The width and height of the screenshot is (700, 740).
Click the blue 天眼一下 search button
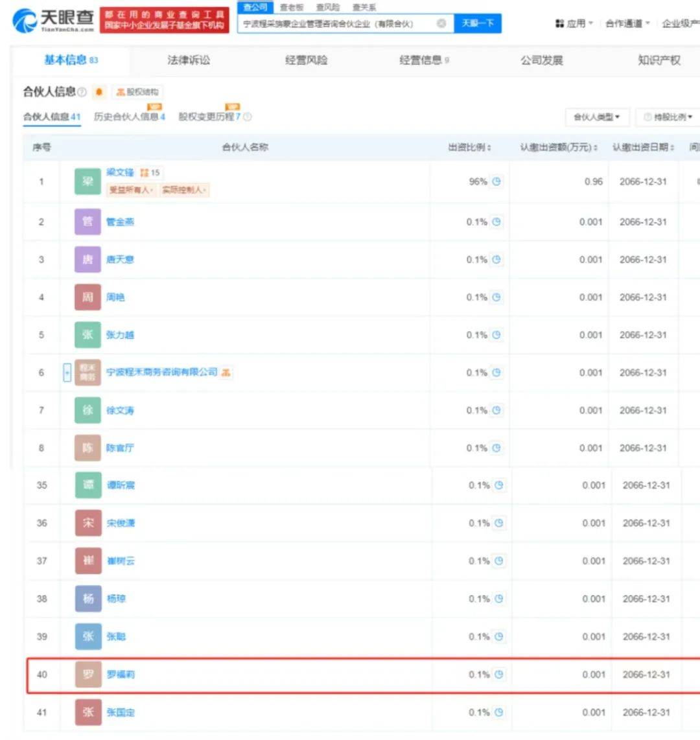tap(478, 23)
